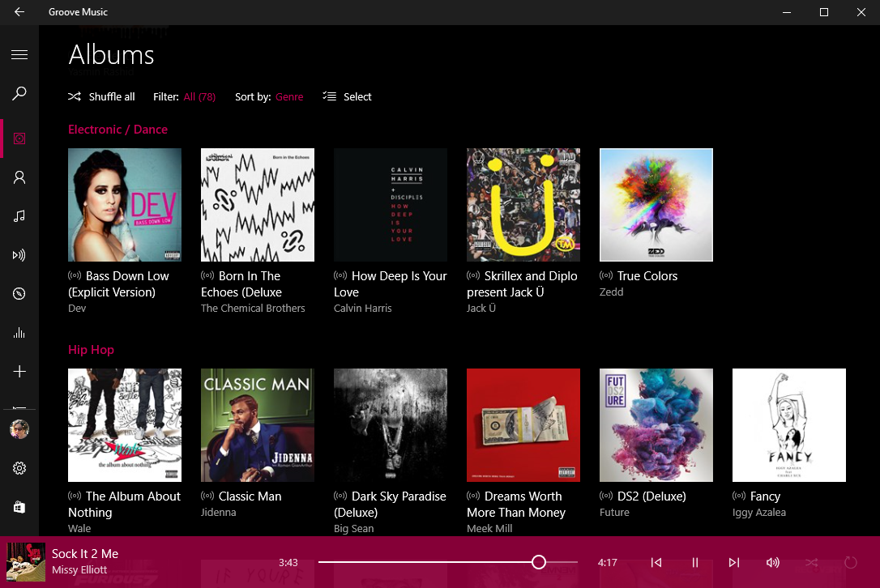Open the Dreams Worth More Than Money cover

click(x=523, y=425)
